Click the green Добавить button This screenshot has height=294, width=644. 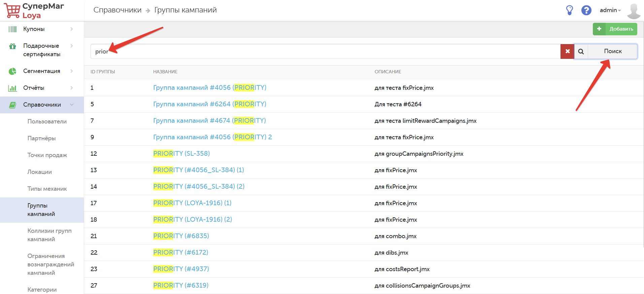coord(615,29)
